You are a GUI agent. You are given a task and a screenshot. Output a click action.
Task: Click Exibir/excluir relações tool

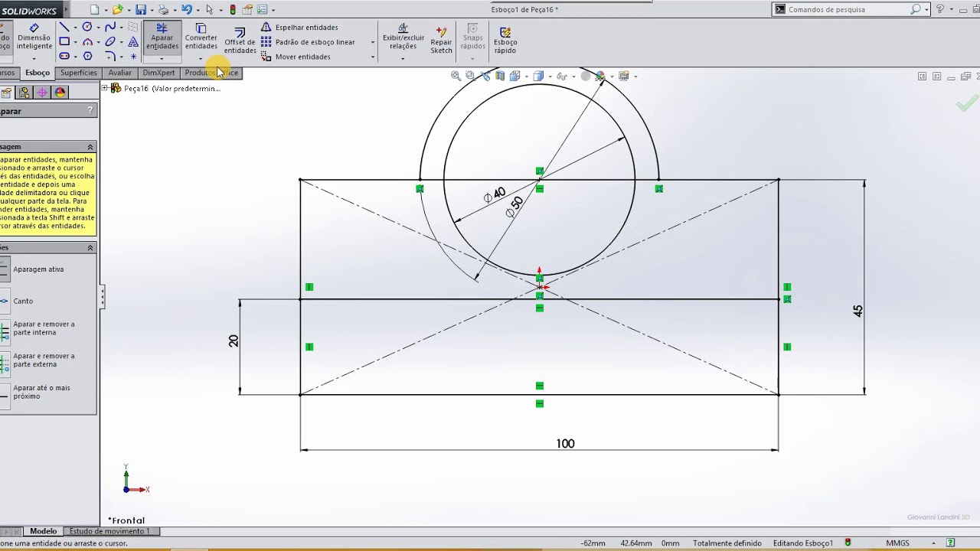(x=403, y=37)
